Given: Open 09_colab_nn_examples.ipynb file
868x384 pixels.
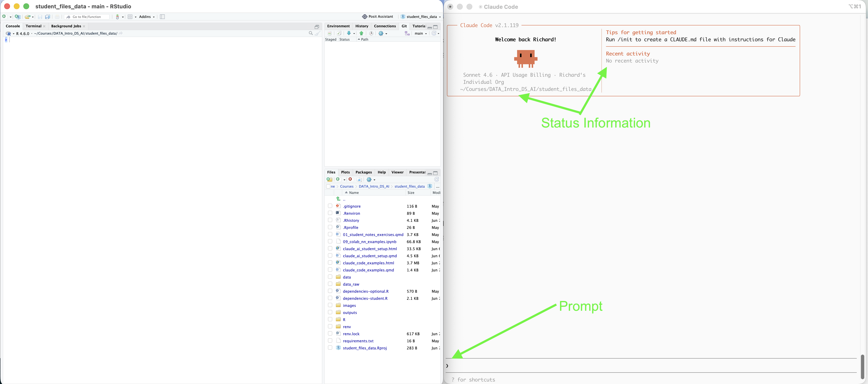Looking at the screenshot, I should pyautogui.click(x=369, y=242).
